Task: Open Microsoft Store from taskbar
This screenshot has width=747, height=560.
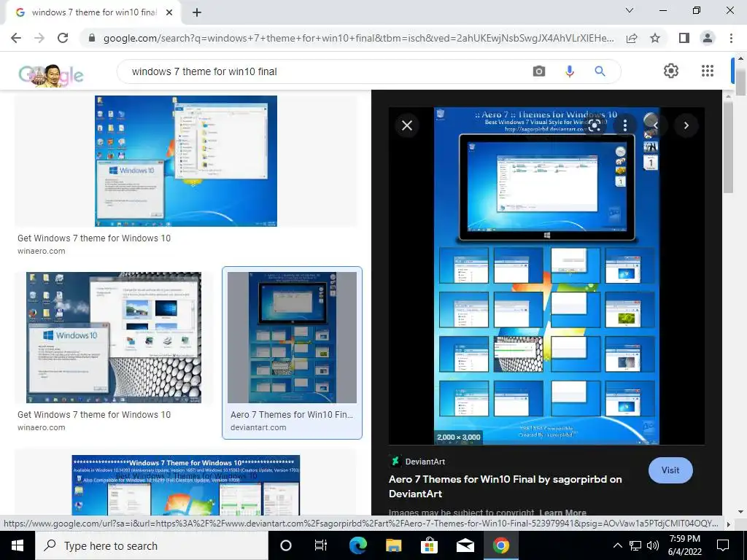Action: [429, 545]
